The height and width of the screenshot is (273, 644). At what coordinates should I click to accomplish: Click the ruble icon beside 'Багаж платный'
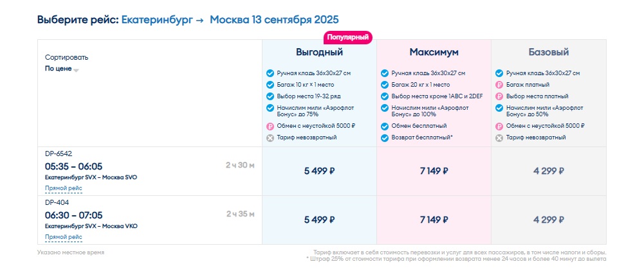(x=499, y=85)
